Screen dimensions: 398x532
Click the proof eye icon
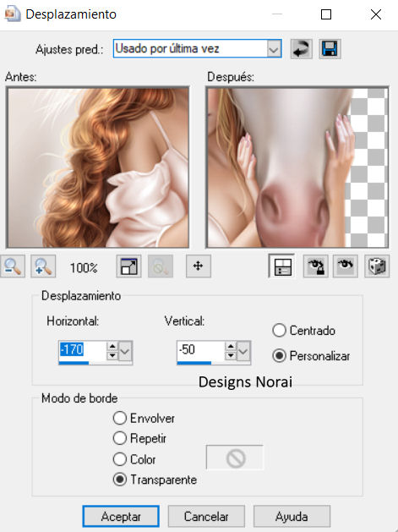click(345, 266)
